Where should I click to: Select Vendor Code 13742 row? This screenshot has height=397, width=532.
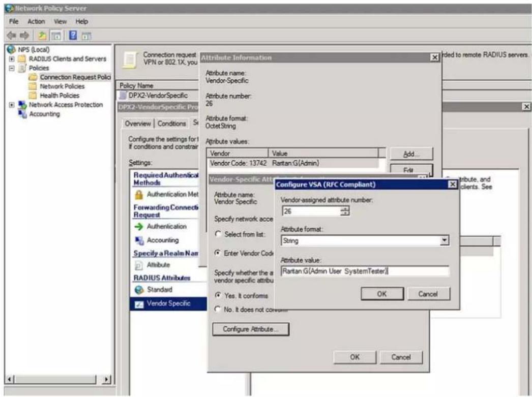click(x=294, y=163)
